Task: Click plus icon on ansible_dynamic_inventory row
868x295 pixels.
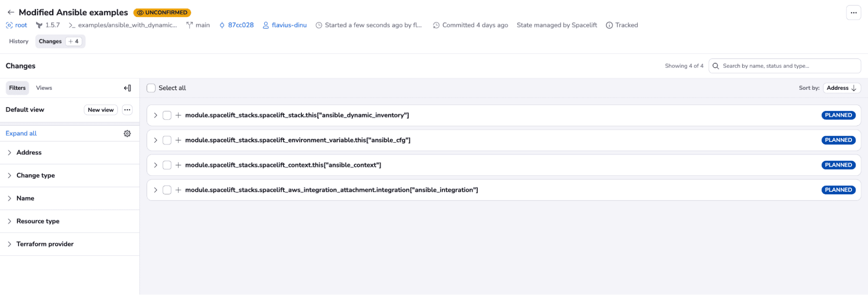Action: coord(178,115)
